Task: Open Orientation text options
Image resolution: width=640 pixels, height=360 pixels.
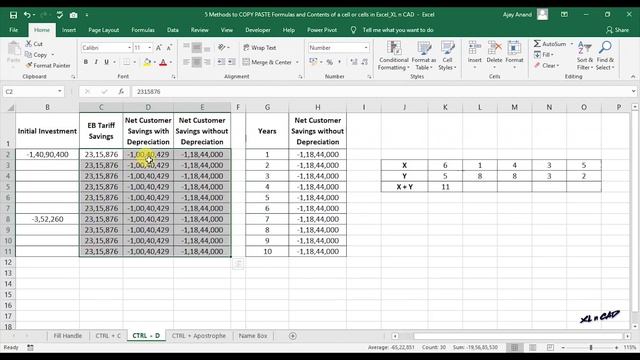Action: point(223,48)
